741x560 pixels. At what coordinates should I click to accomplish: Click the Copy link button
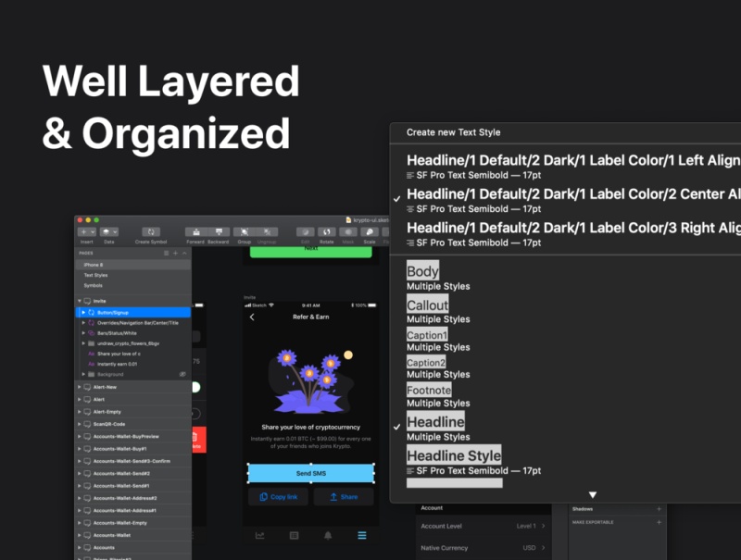click(x=278, y=497)
